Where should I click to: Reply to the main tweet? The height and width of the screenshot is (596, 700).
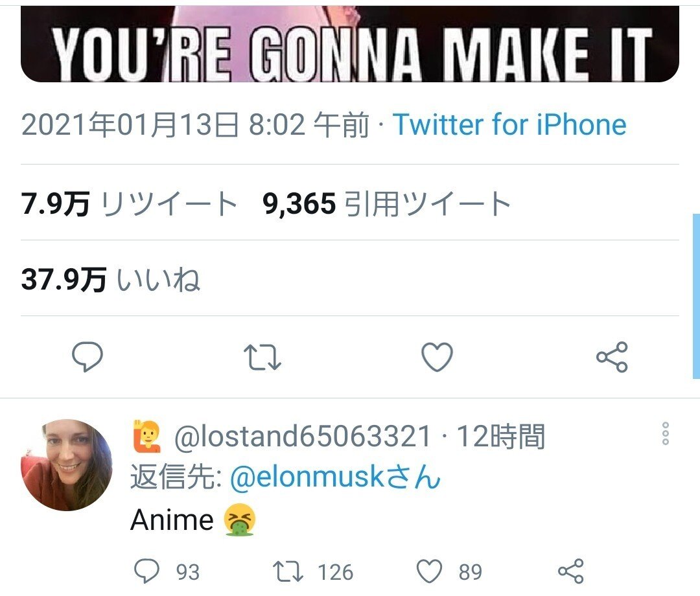point(87,358)
